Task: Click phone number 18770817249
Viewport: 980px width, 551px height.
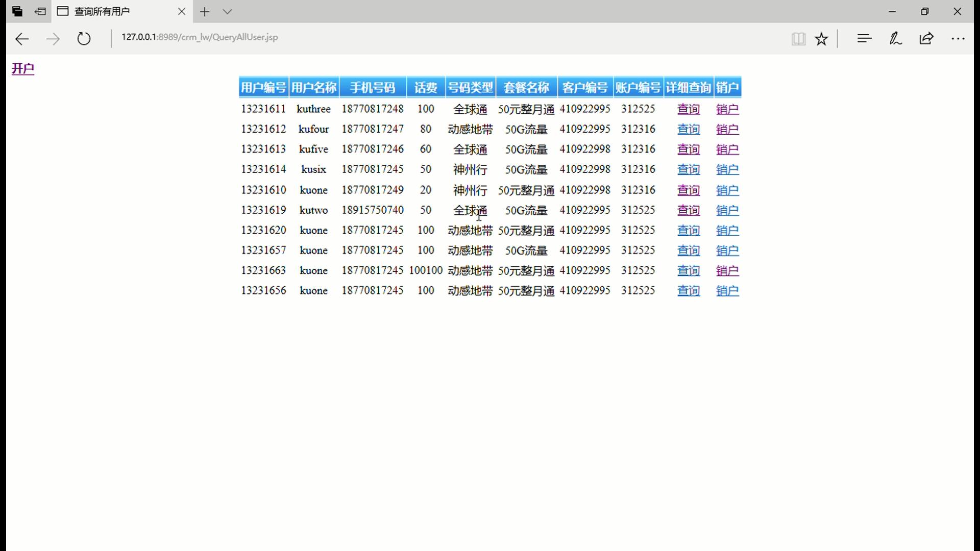Action: tap(373, 190)
